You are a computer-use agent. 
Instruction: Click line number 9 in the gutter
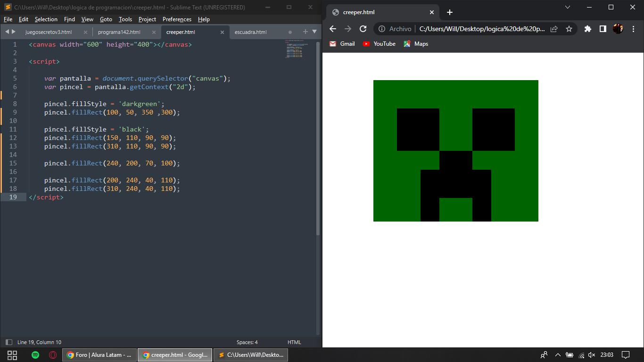pyautogui.click(x=15, y=112)
